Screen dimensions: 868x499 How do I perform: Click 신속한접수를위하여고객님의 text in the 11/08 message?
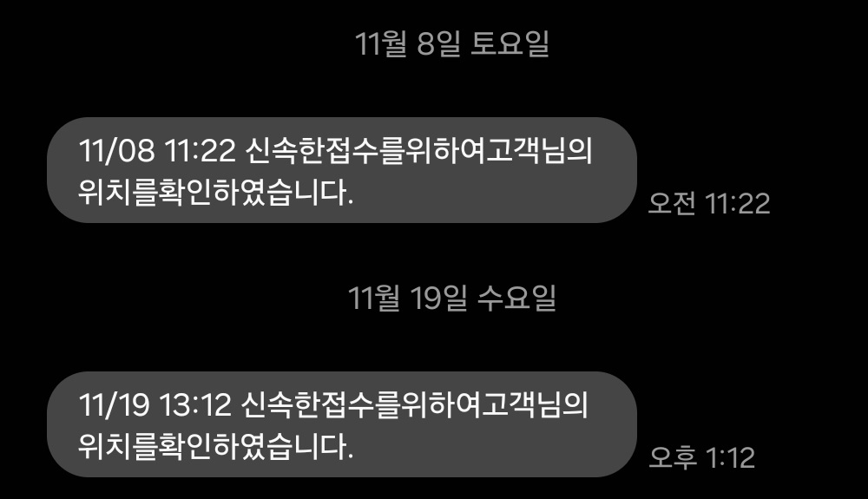coord(418,150)
